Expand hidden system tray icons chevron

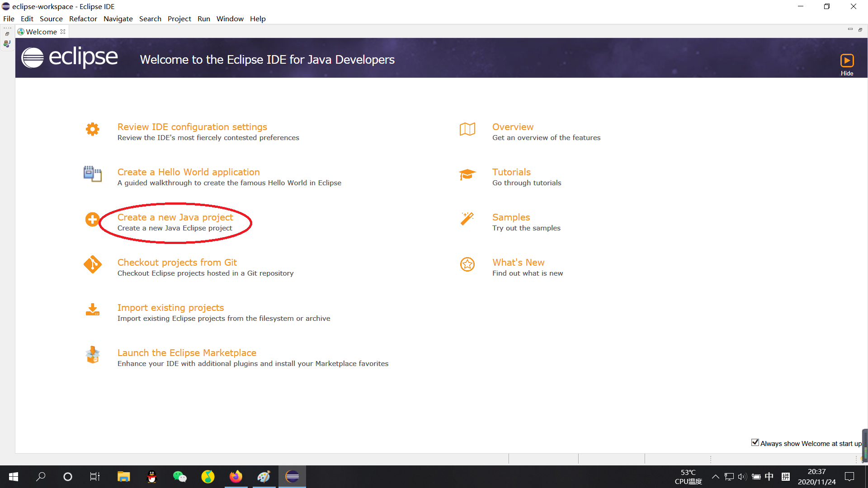click(x=715, y=477)
